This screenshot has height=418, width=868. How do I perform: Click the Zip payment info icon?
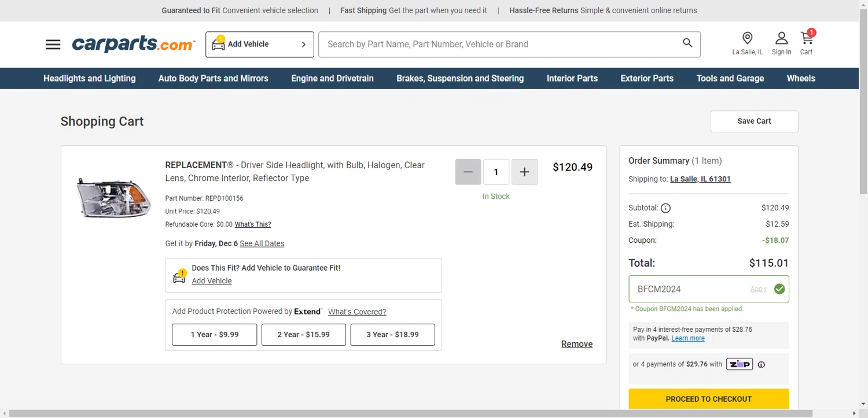(762, 365)
